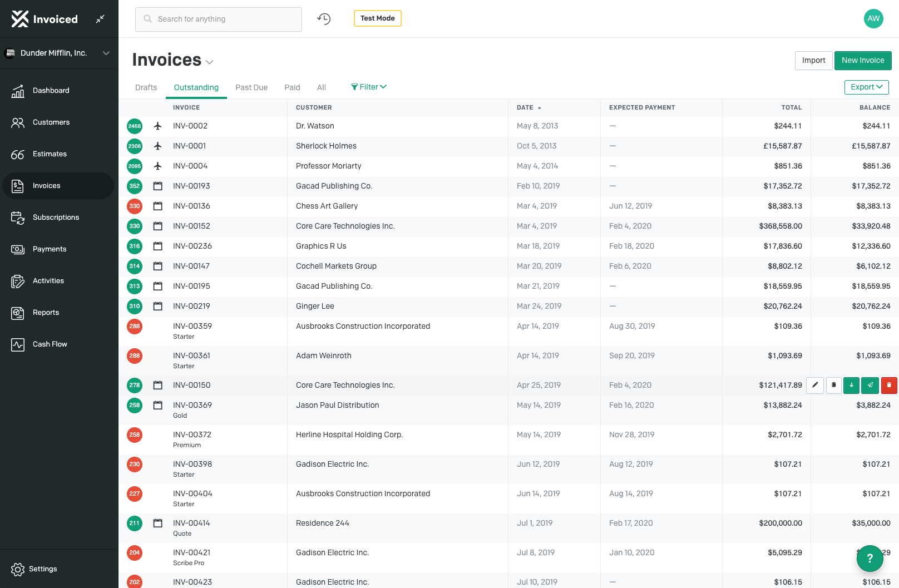Open the Filter dropdown

pyautogui.click(x=369, y=87)
